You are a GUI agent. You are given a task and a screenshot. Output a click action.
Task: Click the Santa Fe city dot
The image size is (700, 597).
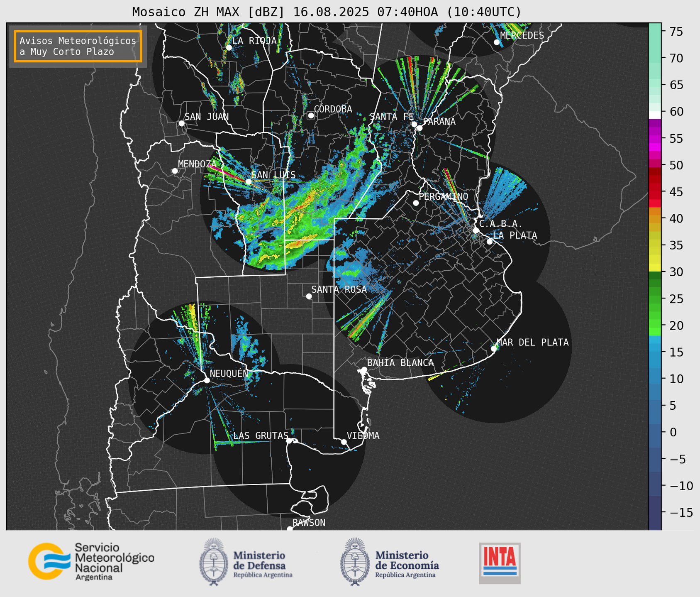[414, 124]
